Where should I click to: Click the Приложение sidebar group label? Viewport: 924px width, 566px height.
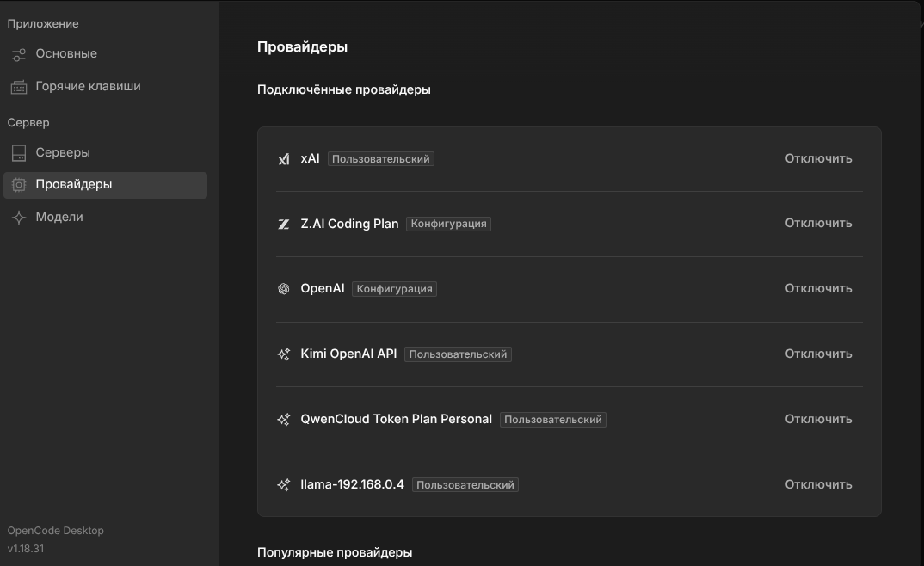point(43,24)
